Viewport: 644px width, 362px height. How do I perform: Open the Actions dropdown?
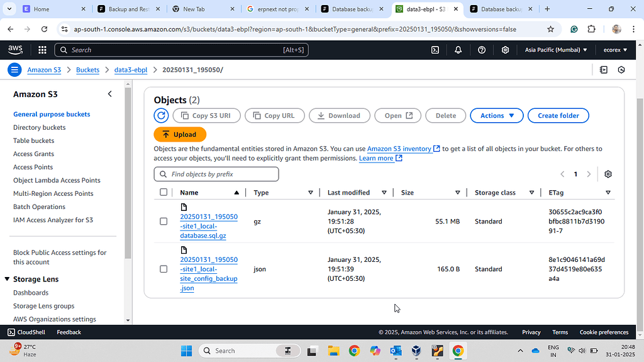pyautogui.click(x=497, y=116)
